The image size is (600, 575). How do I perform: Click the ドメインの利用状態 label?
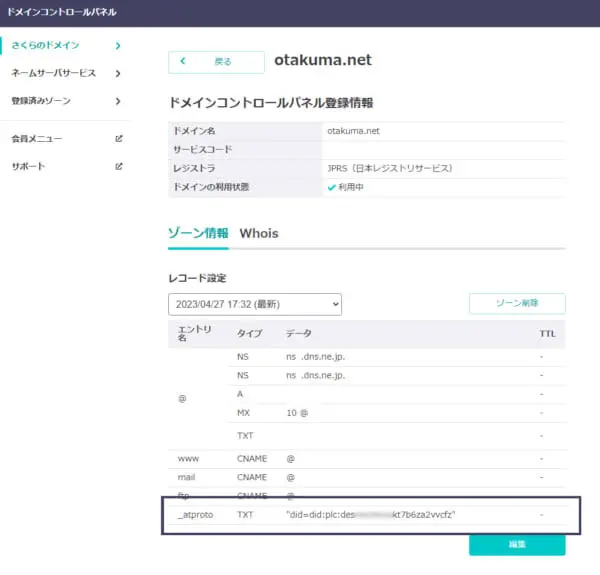[x=211, y=187]
